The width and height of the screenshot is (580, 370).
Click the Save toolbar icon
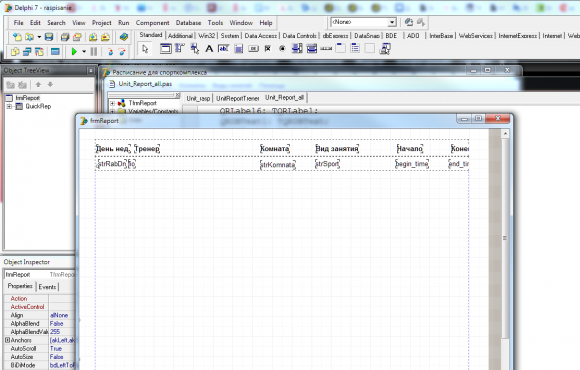tap(49, 37)
